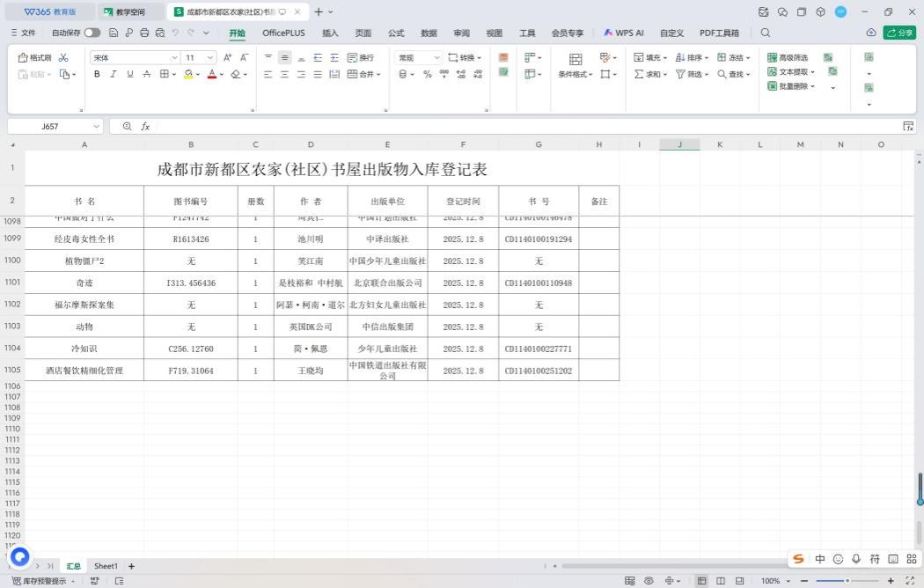Viewport: 924px width, 588px height.
Task: Expand the font name dropdown showing 宋体
Action: [174, 57]
